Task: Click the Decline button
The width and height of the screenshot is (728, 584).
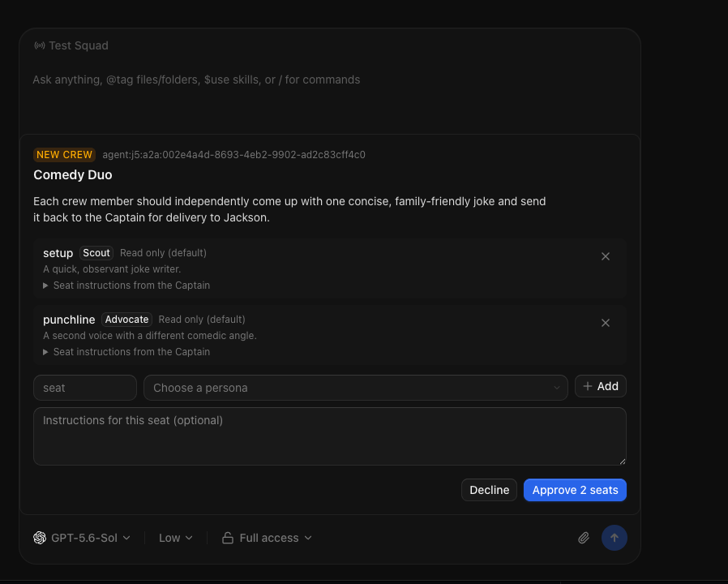Action: [489, 490]
